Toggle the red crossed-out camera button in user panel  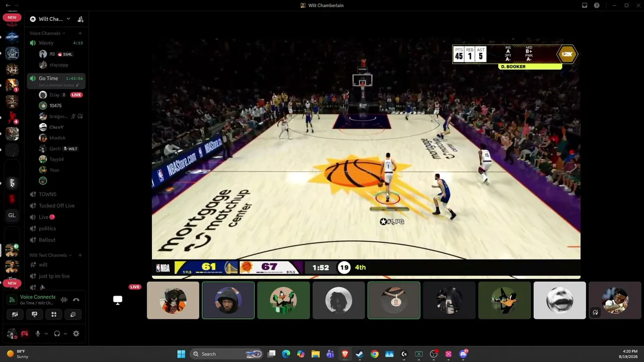click(x=24, y=333)
